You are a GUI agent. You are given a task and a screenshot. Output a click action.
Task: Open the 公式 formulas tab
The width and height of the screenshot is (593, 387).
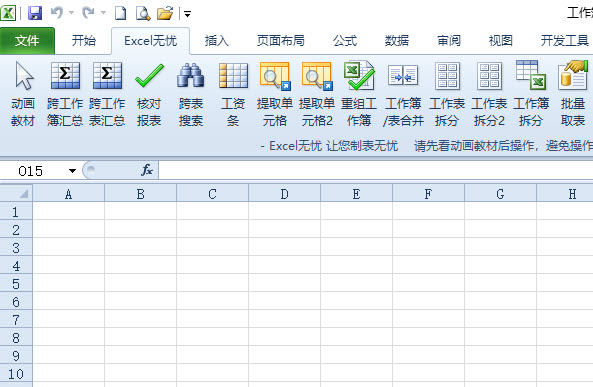coord(345,40)
